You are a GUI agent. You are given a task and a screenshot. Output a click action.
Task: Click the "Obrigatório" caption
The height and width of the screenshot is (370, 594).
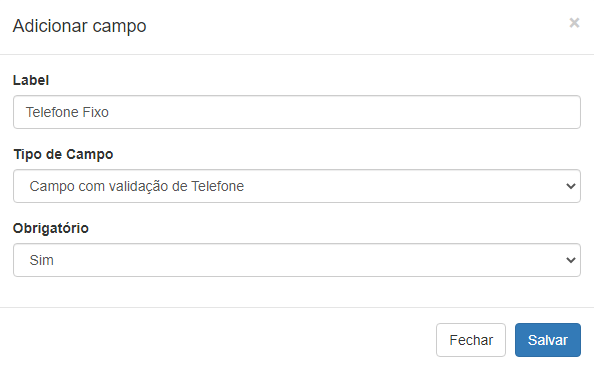tap(51, 228)
